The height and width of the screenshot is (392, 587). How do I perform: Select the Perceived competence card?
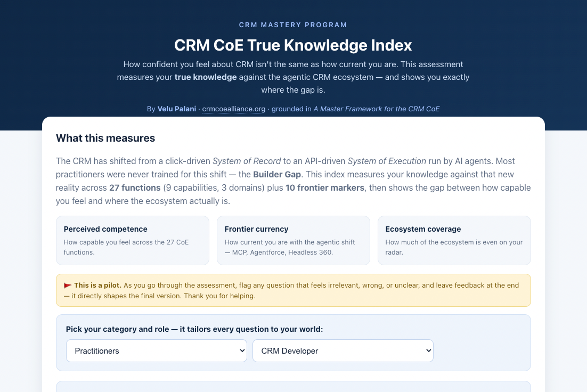pyautogui.click(x=133, y=240)
